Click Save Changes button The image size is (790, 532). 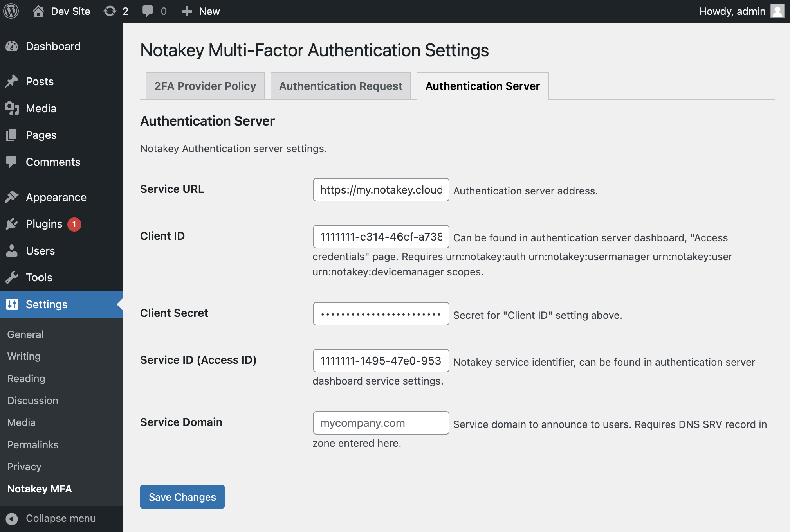(182, 497)
